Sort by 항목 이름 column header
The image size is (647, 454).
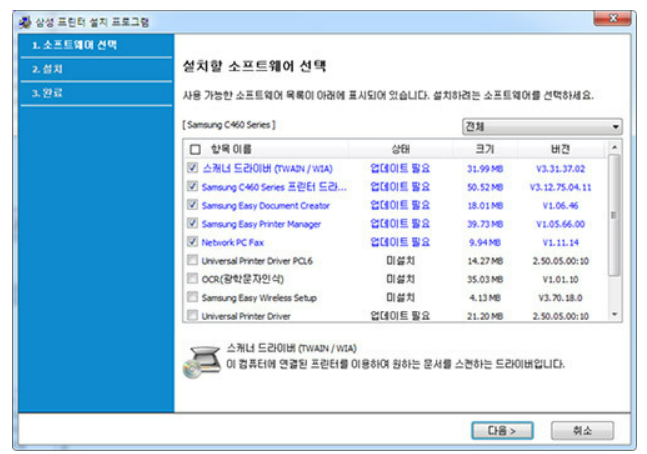[231, 149]
